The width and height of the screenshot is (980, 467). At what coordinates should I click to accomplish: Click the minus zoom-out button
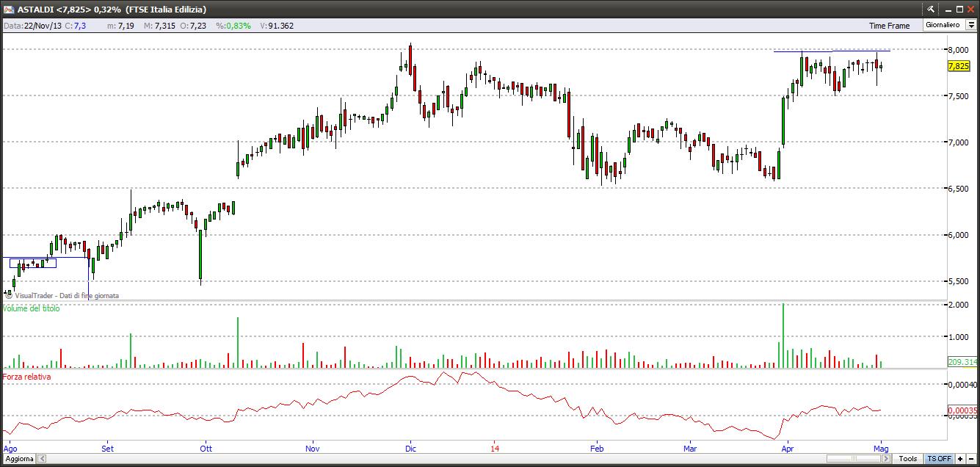pyautogui.click(x=972, y=459)
